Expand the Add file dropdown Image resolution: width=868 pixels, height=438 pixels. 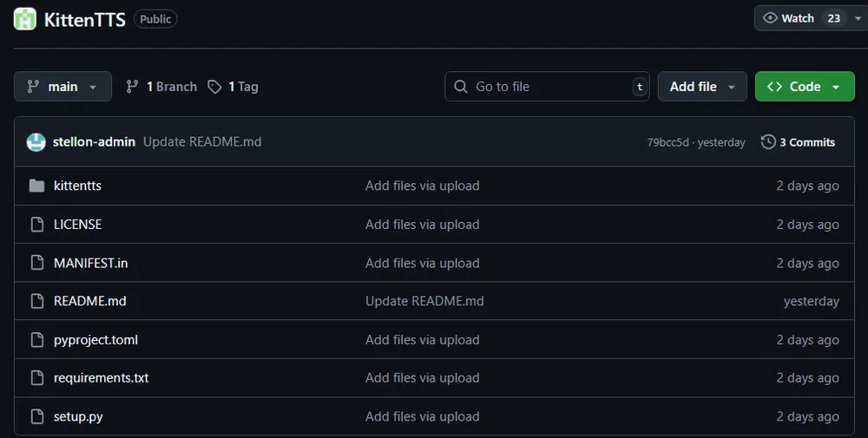click(702, 87)
